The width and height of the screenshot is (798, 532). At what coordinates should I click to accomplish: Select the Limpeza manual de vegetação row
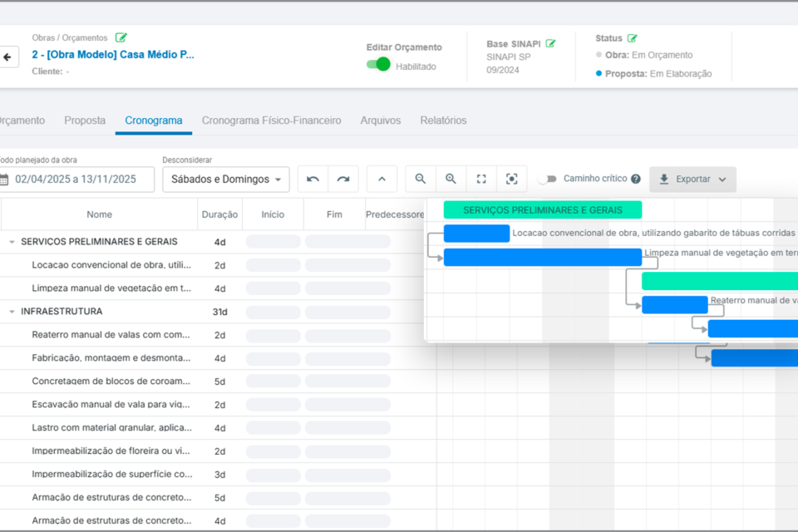211,288
